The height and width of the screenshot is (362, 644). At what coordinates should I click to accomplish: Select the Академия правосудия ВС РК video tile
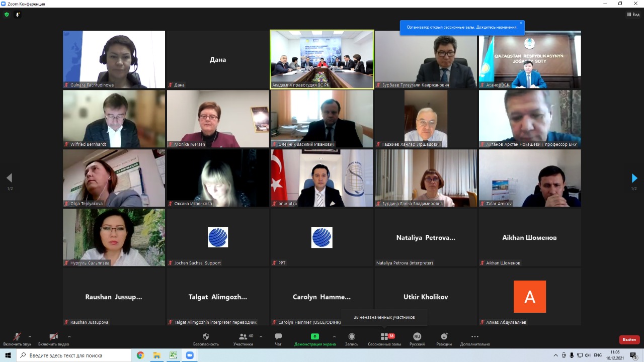click(x=322, y=59)
